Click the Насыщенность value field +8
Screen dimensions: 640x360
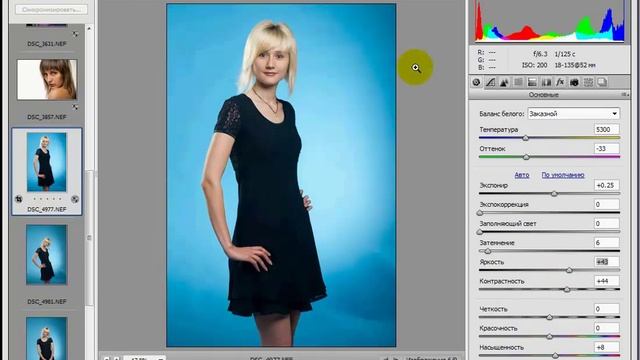pos(607,347)
